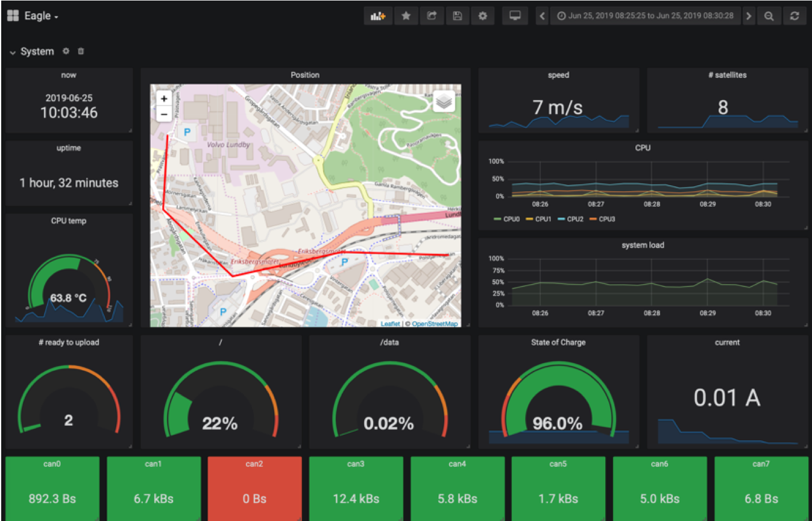Open dashboard settings gear
Image resolution: width=812 pixels, height=521 pixels.
pos(483,16)
